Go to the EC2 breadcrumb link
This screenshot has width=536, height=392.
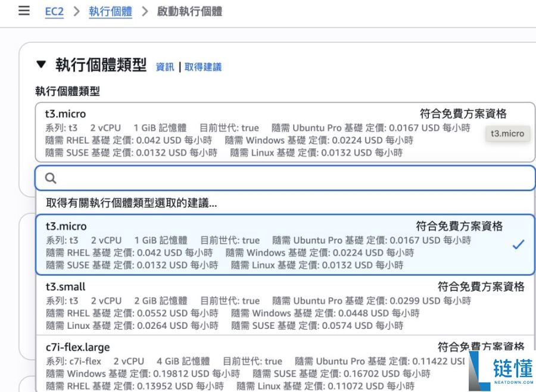[54, 11]
